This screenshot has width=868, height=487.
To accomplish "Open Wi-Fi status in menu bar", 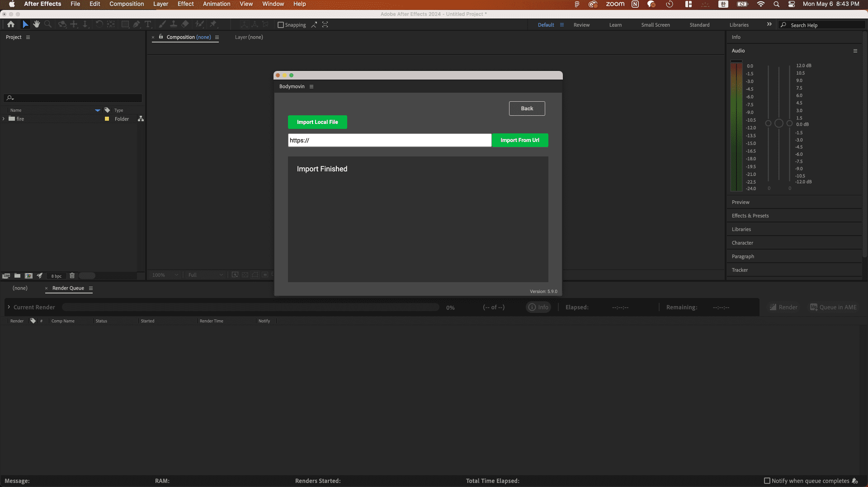I will (761, 4).
